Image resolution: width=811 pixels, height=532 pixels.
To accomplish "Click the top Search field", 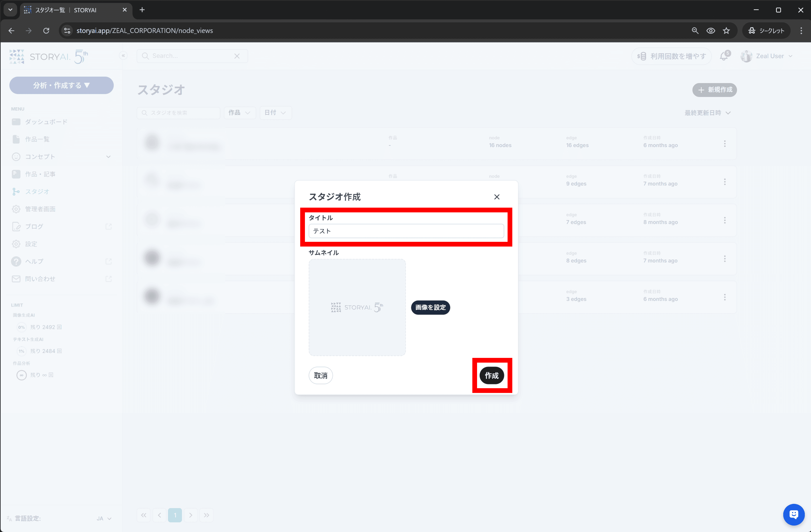I will point(192,55).
